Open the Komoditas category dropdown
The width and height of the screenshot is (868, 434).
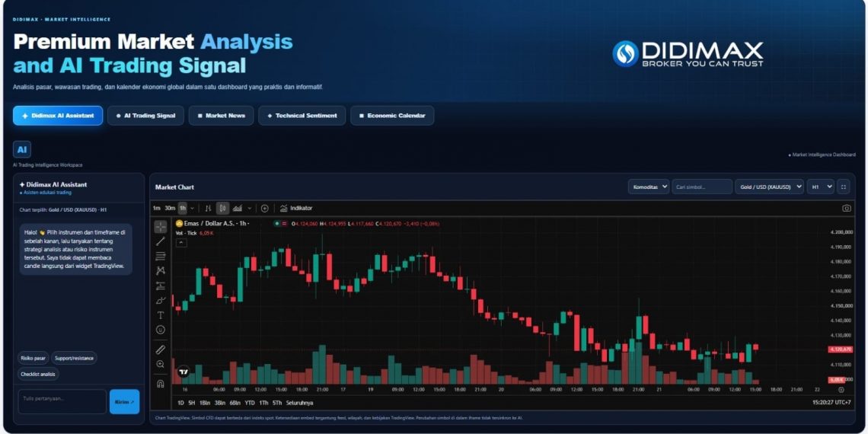[649, 187]
